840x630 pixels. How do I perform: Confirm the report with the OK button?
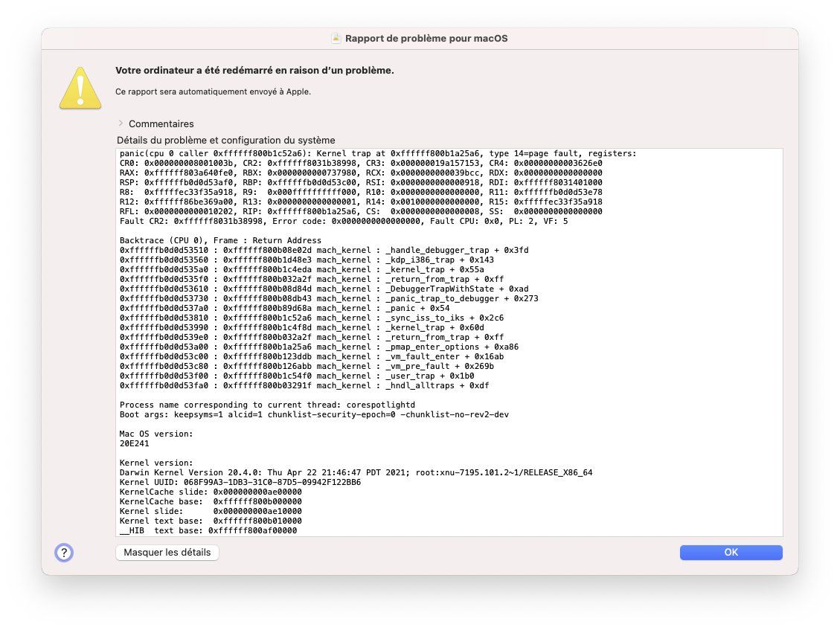tap(731, 552)
